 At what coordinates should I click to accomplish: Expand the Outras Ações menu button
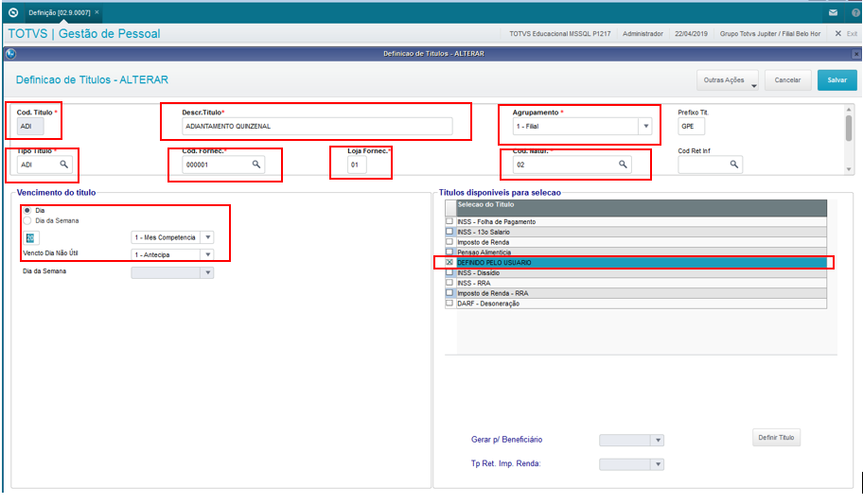point(728,80)
